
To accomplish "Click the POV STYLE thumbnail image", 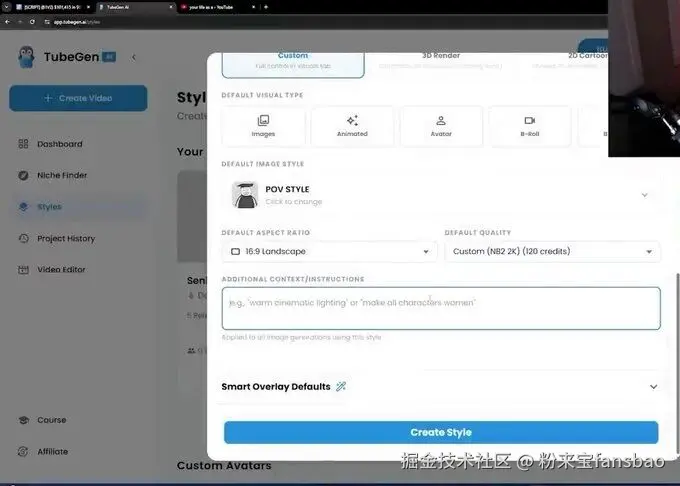I will tap(245, 195).
